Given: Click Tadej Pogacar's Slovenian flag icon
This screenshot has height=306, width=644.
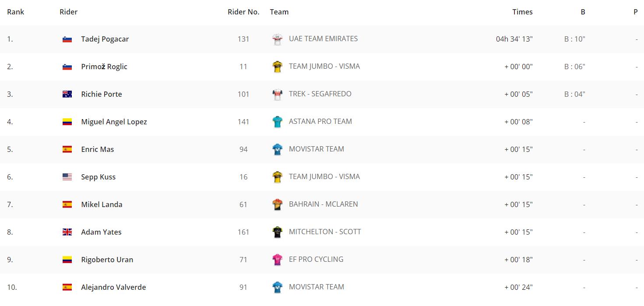Looking at the screenshot, I should 67,39.
